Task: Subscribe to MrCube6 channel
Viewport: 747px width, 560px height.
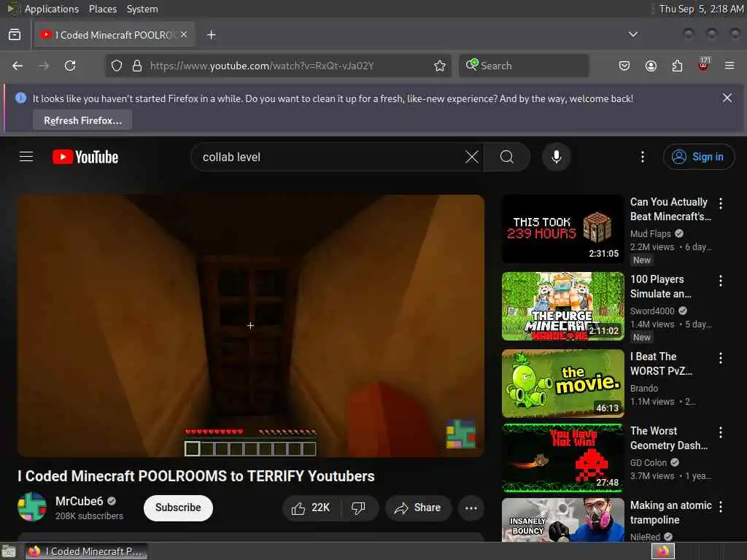Action: pyautogui.click(x=178, y=507)
